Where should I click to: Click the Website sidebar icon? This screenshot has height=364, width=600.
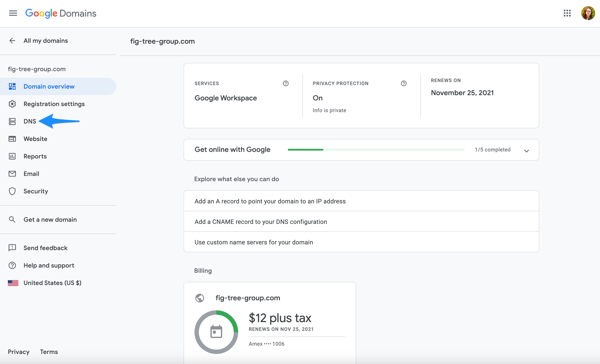click(x=12, y=139)
